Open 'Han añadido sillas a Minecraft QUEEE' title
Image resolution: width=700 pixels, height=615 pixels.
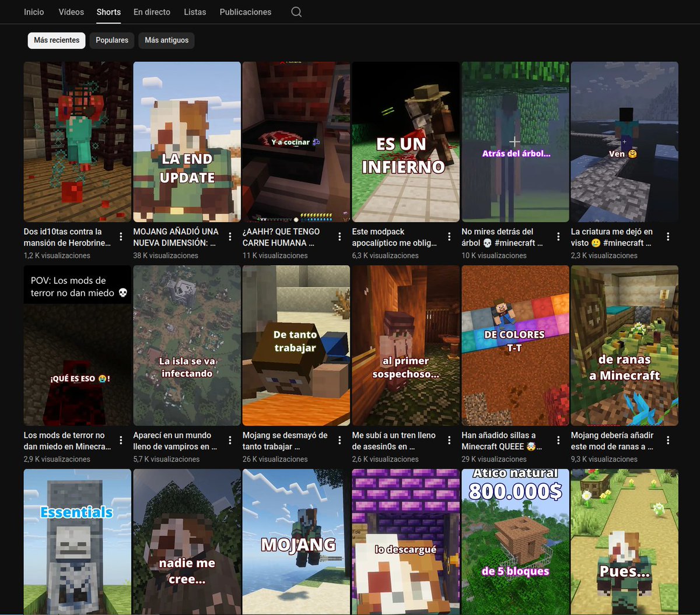(x=502, y=441)
